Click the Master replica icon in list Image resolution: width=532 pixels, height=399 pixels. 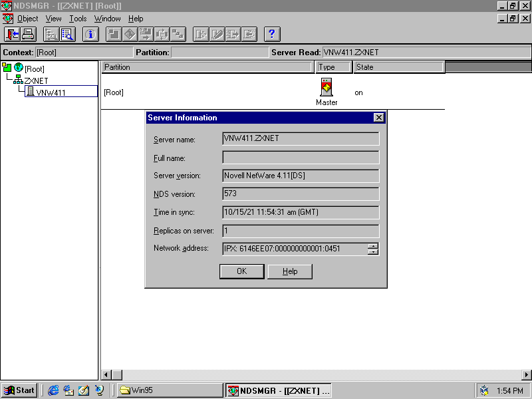click(x=327, y=87)
